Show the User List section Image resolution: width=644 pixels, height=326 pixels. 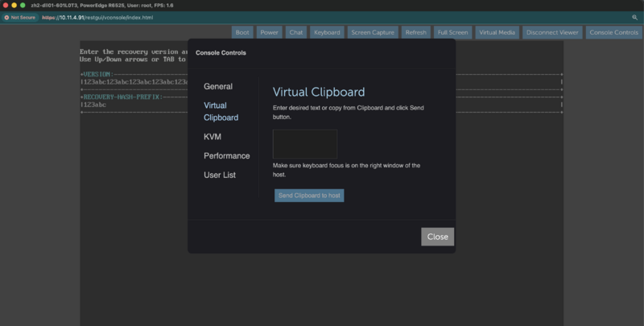220,175
